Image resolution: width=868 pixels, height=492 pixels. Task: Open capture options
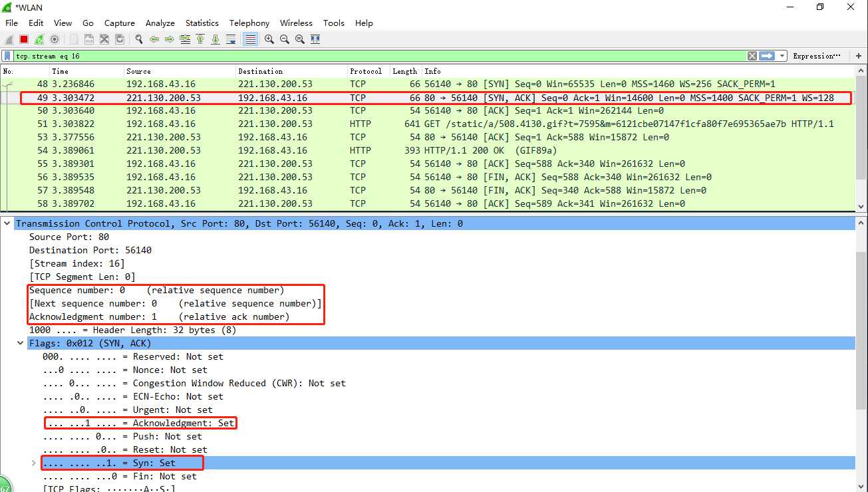[55, 40]
